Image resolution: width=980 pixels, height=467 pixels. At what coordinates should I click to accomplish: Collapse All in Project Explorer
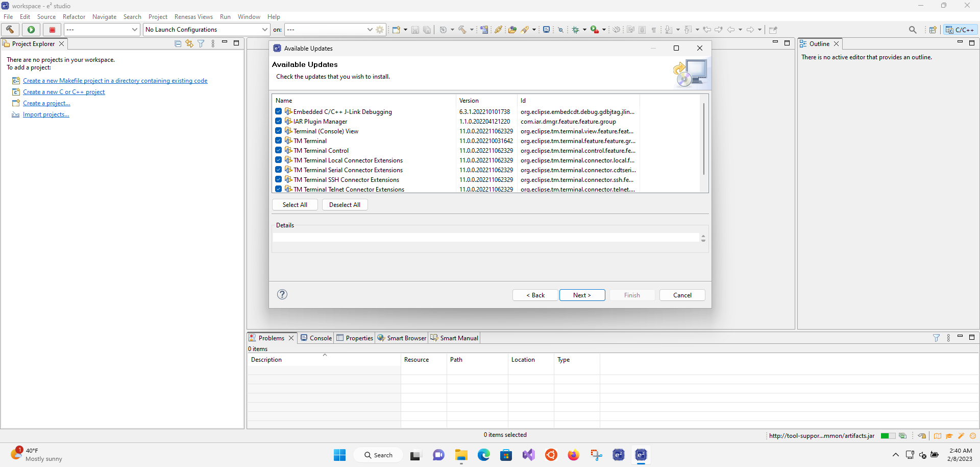click(x=178, y=44)
